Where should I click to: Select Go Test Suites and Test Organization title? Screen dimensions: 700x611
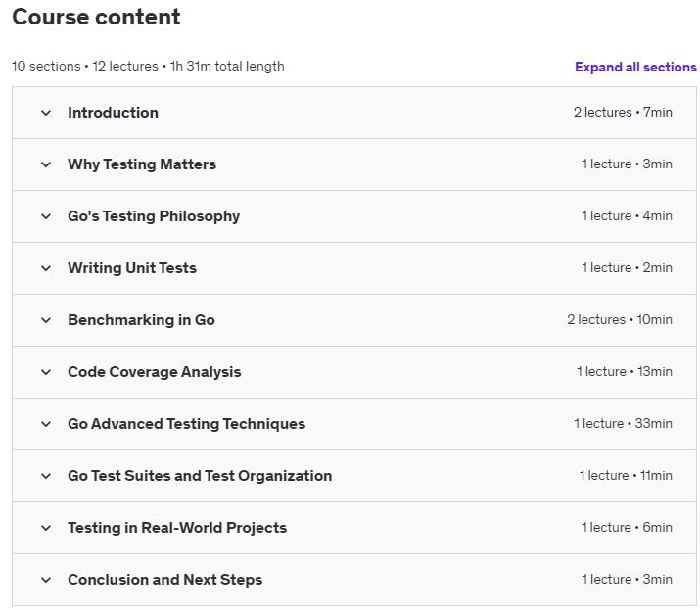[x=200, y=476]
